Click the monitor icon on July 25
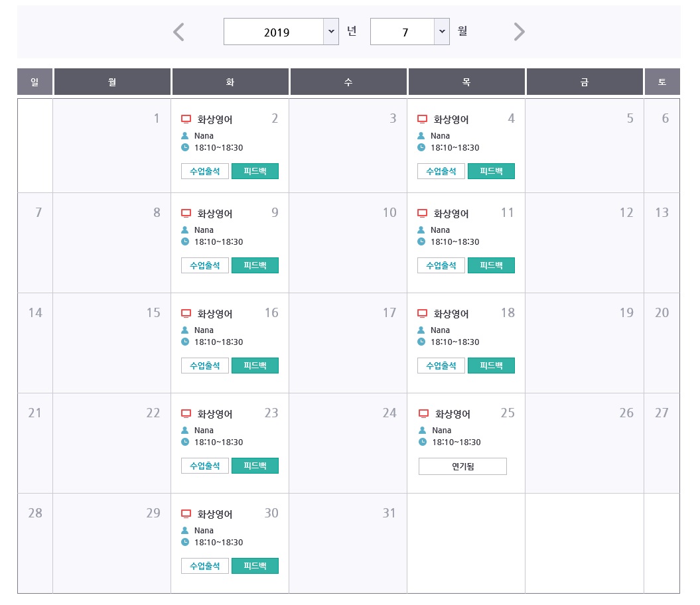Image resolution: width=700 pixels, height=605 pixels. (x=423, y=413)
